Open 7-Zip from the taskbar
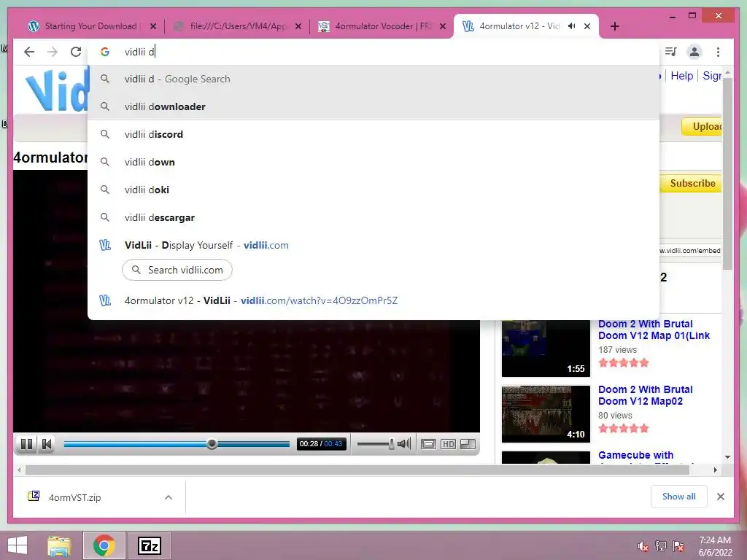 tap(149, 545)
